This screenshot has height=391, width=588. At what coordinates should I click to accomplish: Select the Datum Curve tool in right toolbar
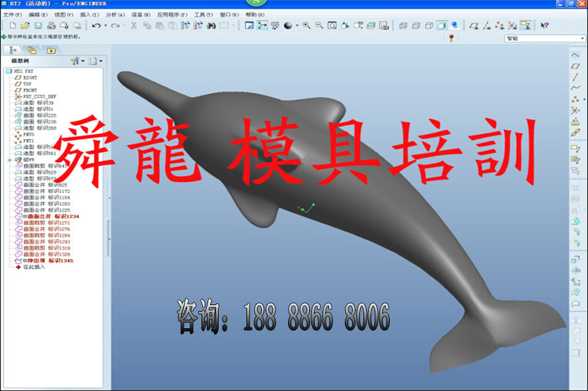[575, 88]
